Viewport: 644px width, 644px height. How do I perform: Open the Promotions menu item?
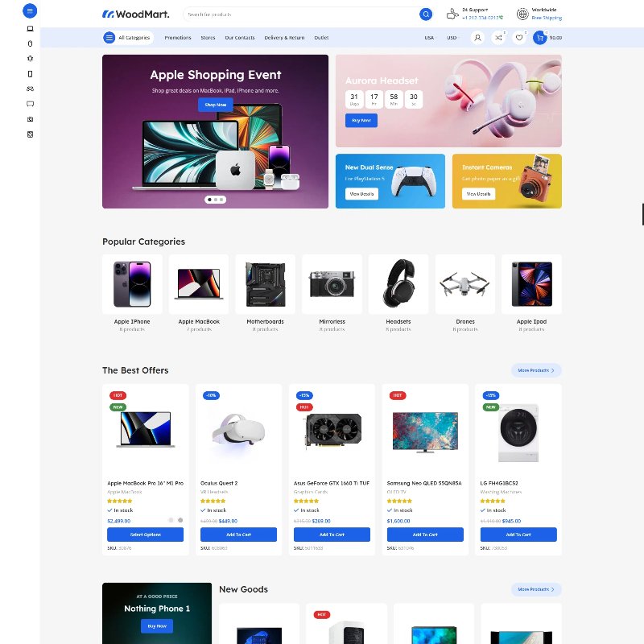tap(178, 38)
